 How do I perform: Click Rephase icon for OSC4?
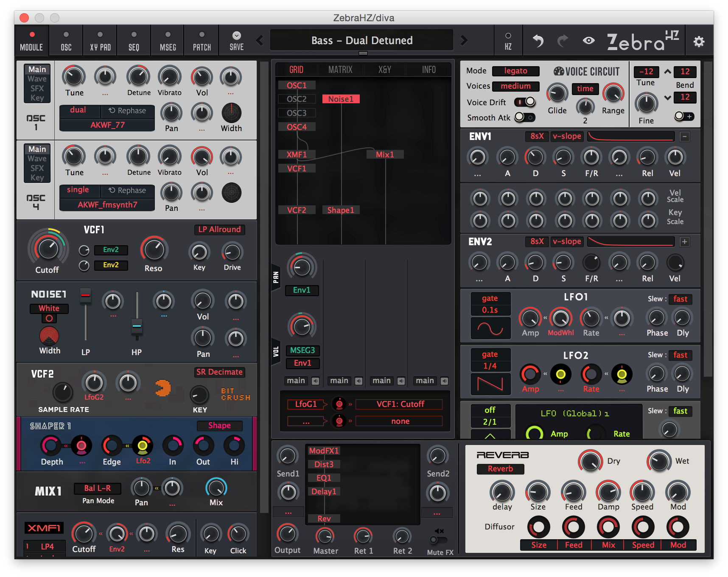click(x=112, y=190)
